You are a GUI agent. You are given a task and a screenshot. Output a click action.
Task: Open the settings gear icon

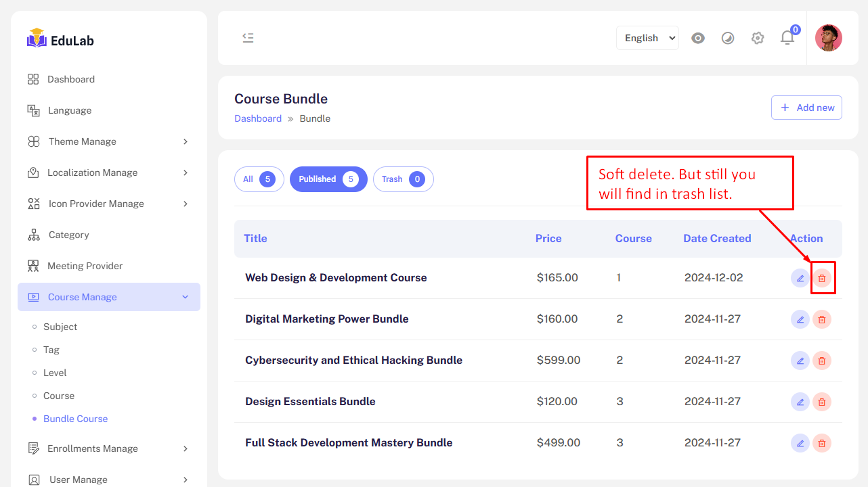758,38
